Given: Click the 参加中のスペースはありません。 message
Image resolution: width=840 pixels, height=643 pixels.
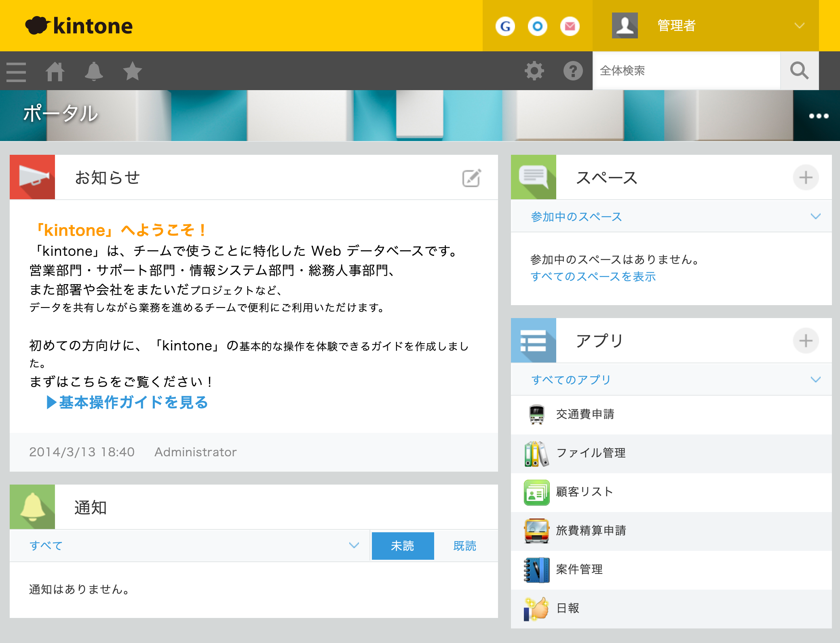Looking at the screenshot, I should [x=615, y=259].
